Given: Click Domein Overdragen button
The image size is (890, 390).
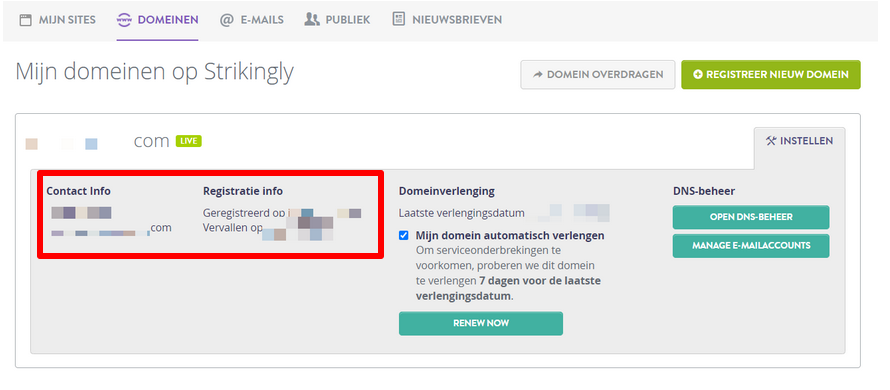Looking at the screenshot, I should [x=598, y=75].
